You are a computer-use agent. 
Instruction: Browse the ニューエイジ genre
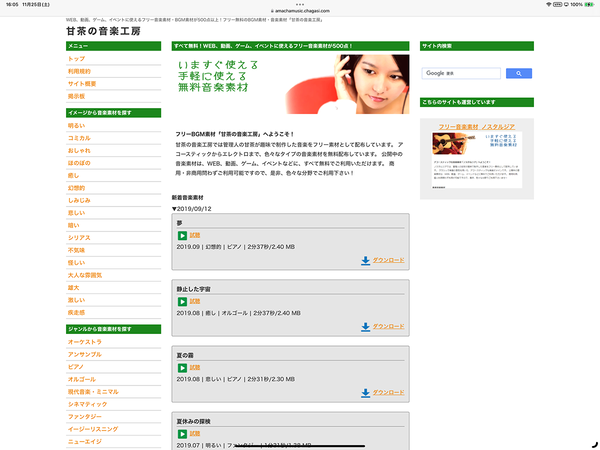click(85, 442)
